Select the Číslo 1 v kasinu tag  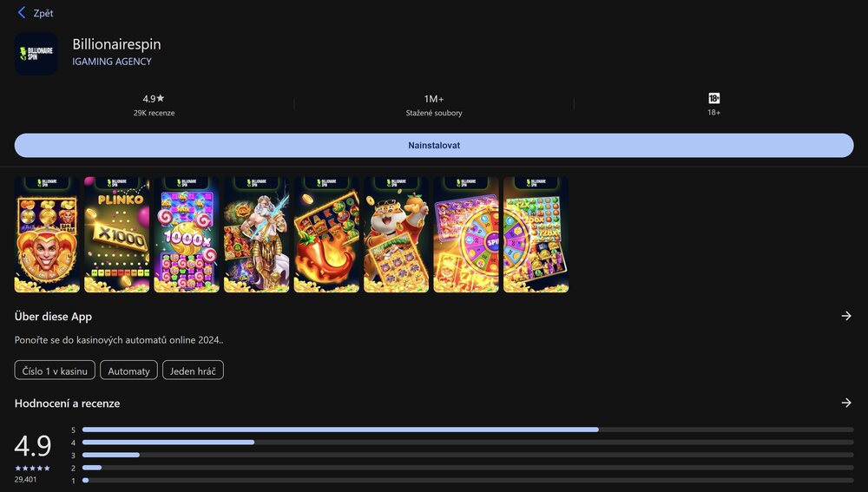(x=55, y=371)
